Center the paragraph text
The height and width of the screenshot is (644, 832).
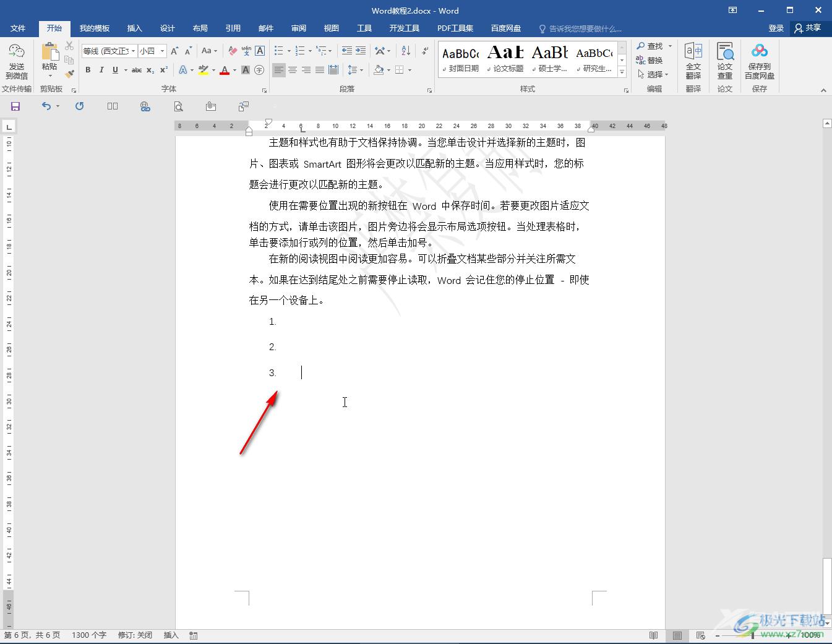[x=293, y=70]
